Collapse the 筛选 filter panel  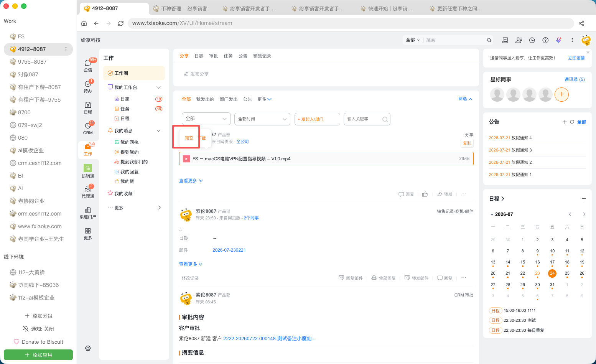tap(465, 99)
